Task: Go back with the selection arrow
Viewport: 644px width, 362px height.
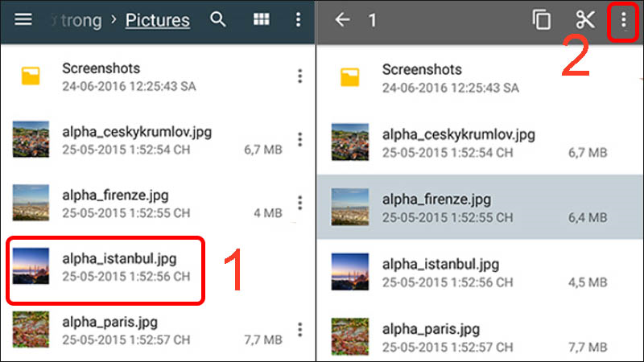Action: pos(342,20)
